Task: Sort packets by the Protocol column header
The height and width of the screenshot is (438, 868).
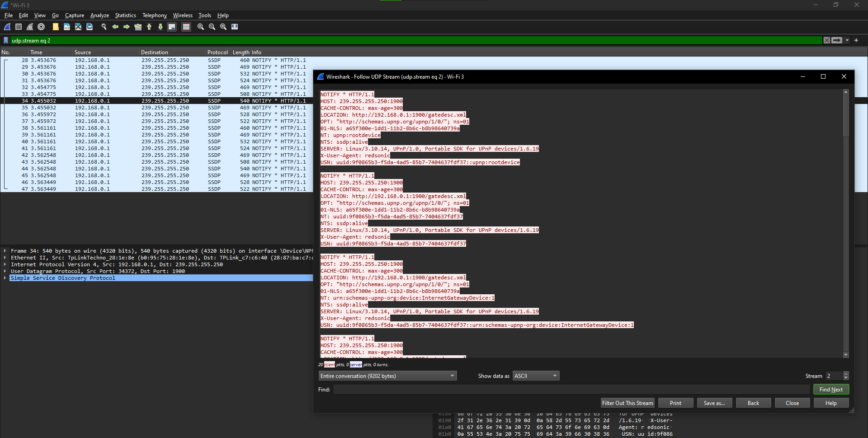Action: tap(218, 52)
